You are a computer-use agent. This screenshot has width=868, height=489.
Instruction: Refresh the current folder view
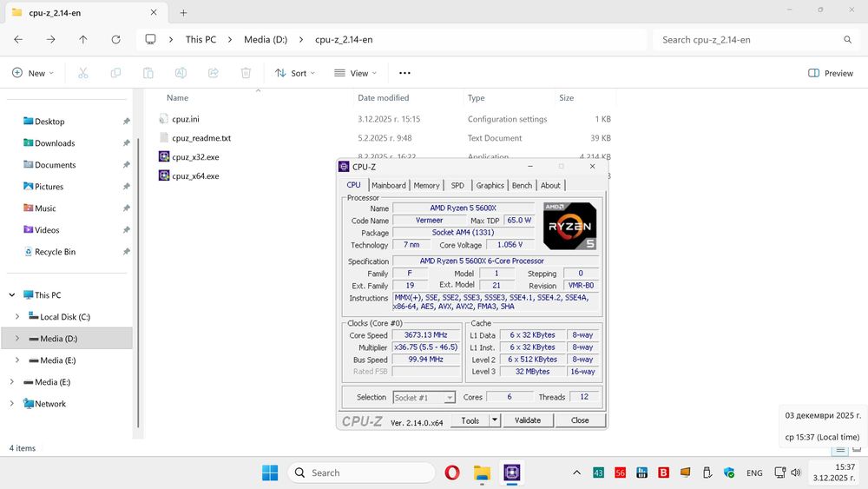(115, 39)
